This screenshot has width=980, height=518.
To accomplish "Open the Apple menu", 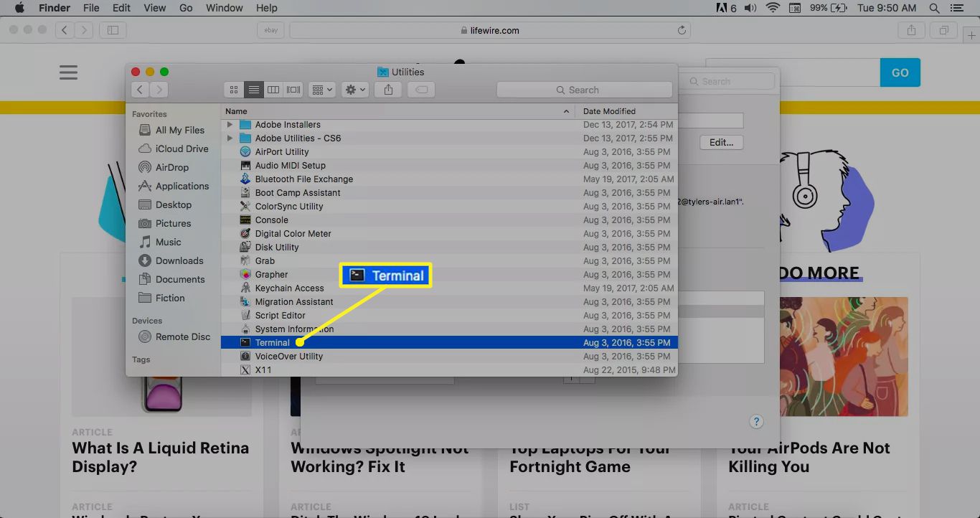I will point(19,8).
